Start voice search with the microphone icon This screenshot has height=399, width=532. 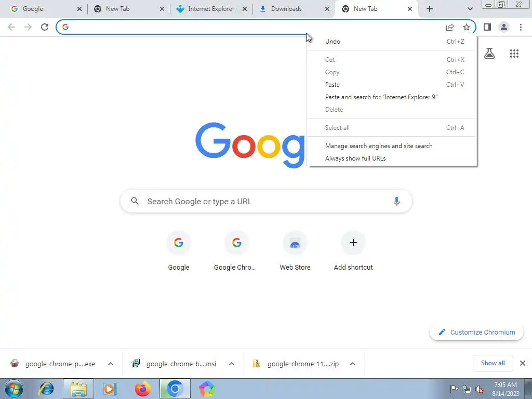[x=396, y=201]
